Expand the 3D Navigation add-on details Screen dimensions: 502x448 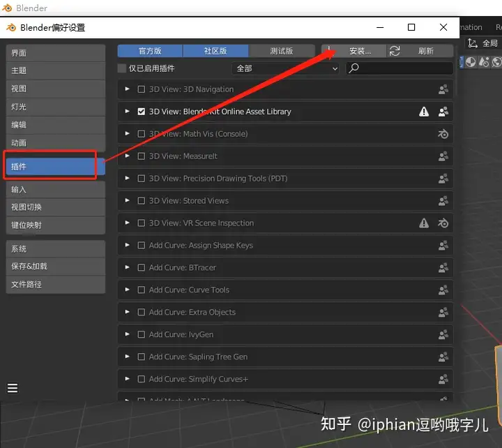pyautogui.click(x=128, y=89)
